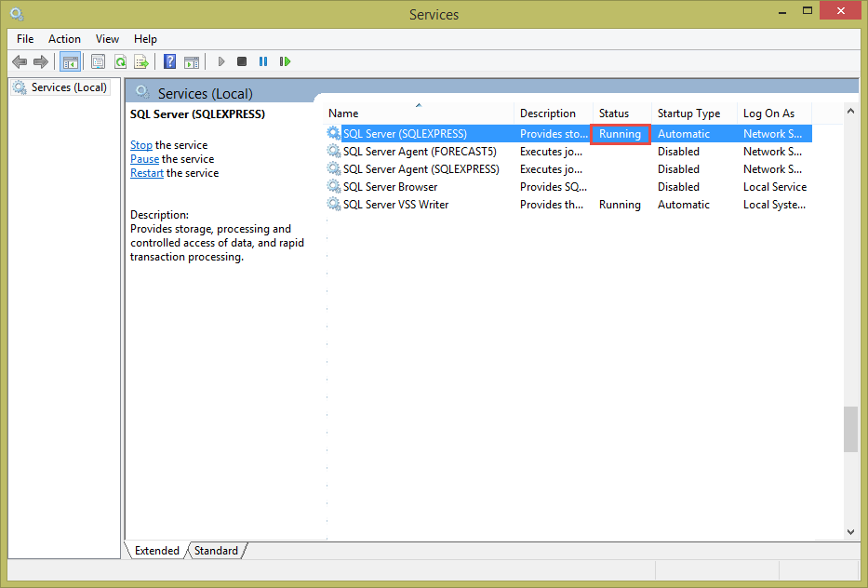Sort by the Log On As column header

pyautogui.click(x=774, y=113)
